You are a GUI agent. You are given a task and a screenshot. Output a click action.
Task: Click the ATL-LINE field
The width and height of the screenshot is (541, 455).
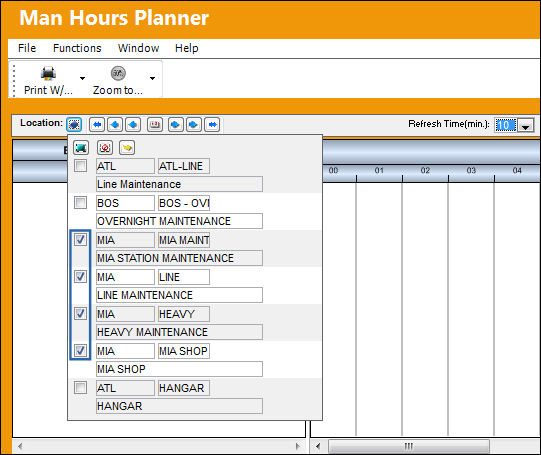184,166
